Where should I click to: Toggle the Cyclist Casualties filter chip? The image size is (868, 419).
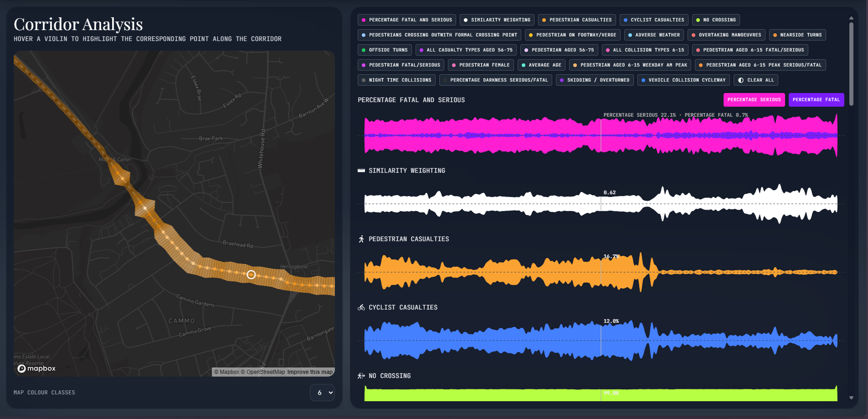[x=653, y=20]
